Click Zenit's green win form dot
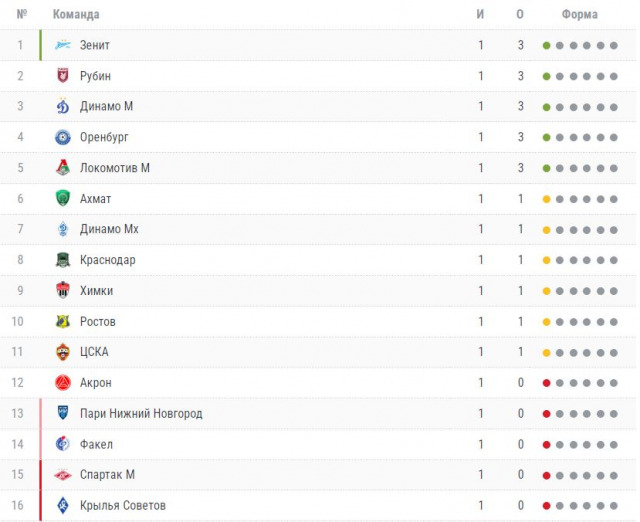Image resolution: width=640 pixels, height=522 pixels. 547,46
